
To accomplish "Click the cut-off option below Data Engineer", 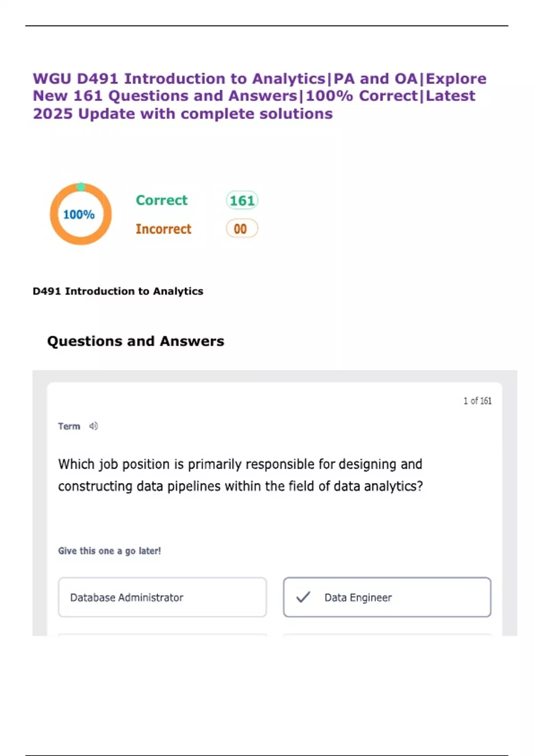I will 387,635.
